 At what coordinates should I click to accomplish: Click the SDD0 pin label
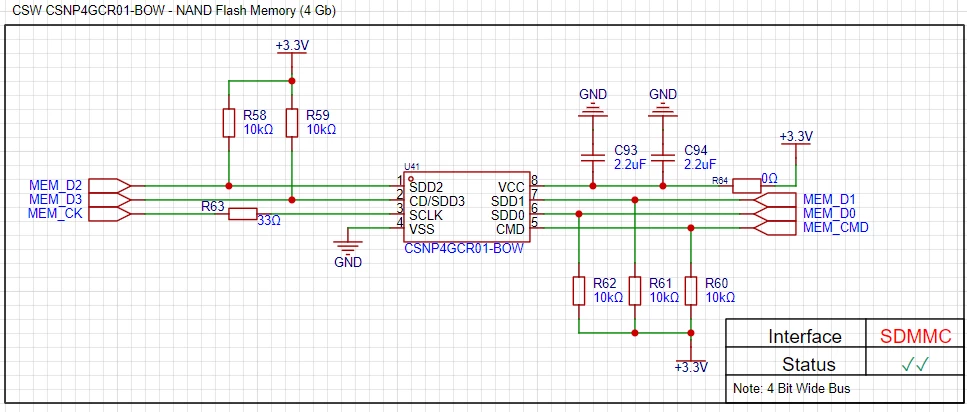click(x=508, y=215)
